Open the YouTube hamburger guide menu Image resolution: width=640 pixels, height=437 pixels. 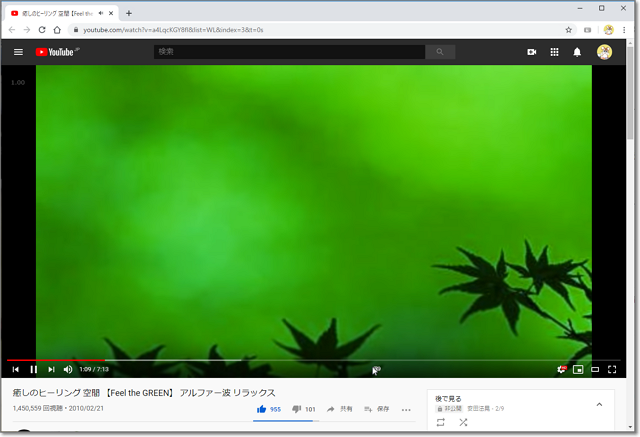pyautogui.click(x=18, y=52)
